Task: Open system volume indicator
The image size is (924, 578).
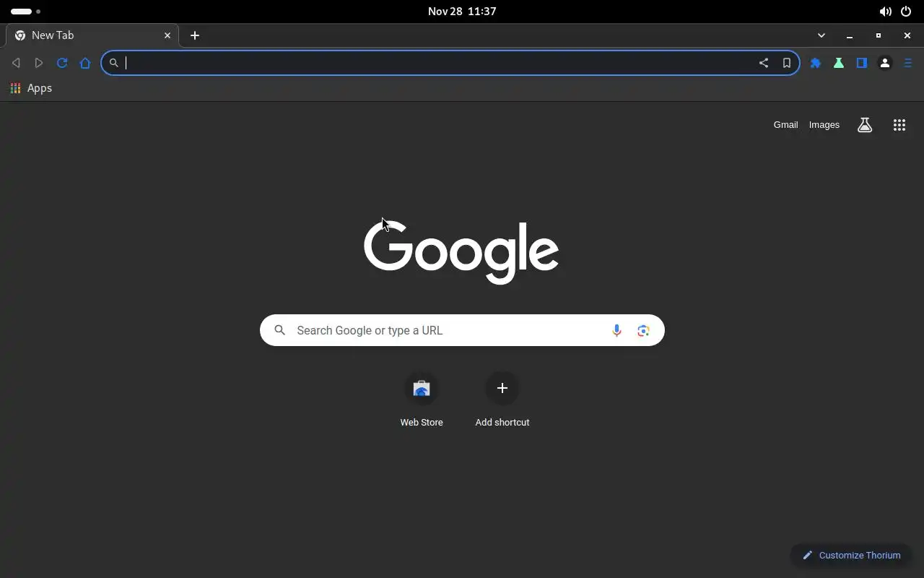Action: point(885,12)
